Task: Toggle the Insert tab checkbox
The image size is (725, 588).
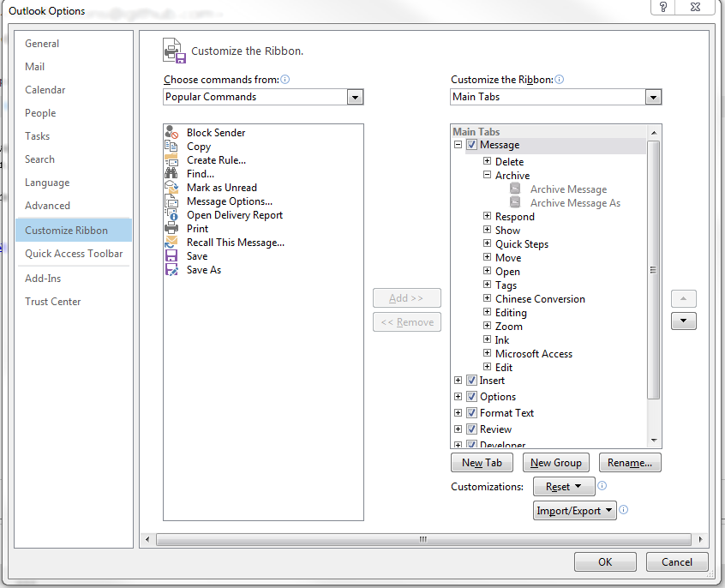Action: [x=471, y=381]
